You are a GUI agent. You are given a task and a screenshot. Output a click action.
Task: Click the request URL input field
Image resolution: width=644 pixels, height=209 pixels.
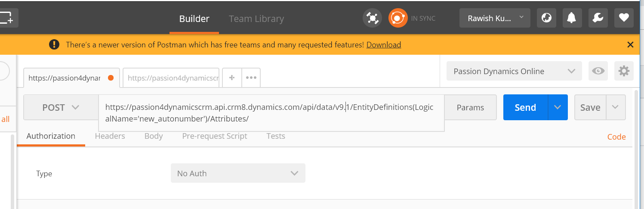tap(271, 113)
